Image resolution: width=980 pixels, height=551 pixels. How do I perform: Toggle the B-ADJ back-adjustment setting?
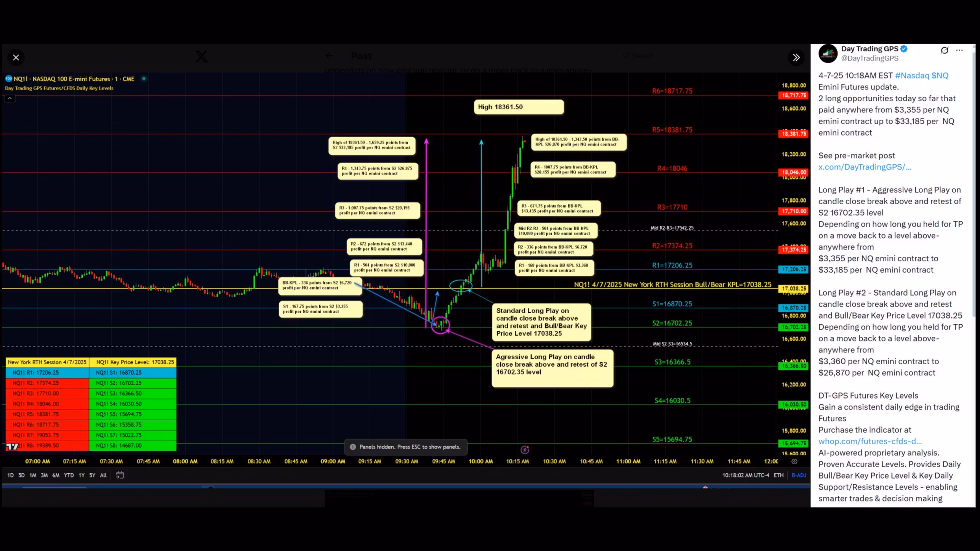click(x=799, y=475)
